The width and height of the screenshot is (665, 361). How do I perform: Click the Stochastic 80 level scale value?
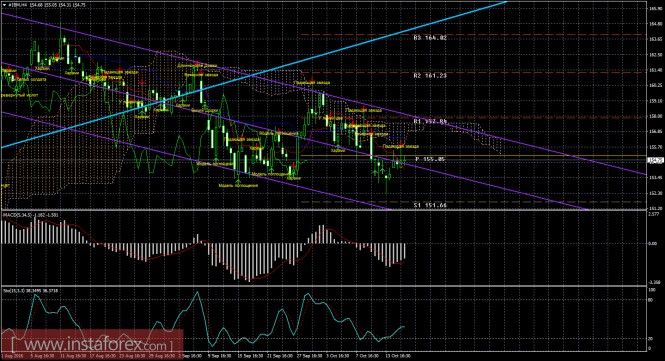(x=651, y=299)
